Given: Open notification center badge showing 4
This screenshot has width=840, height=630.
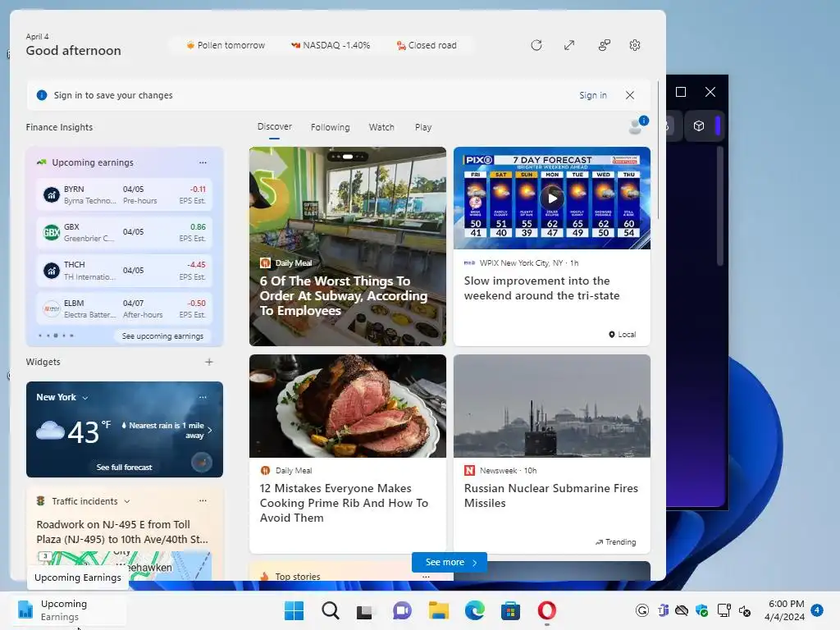Looking at the screenshot, I should [817, 610].
